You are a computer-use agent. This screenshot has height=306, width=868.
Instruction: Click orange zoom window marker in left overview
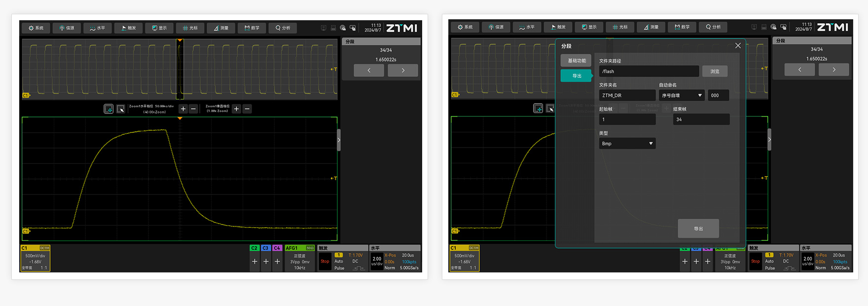click(x=180, y=40)
